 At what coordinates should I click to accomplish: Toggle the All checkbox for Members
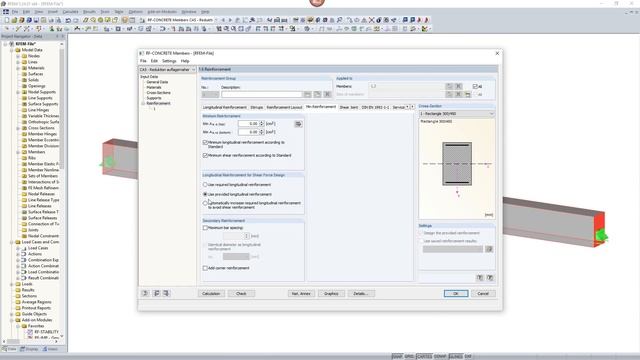pos(475,87)
